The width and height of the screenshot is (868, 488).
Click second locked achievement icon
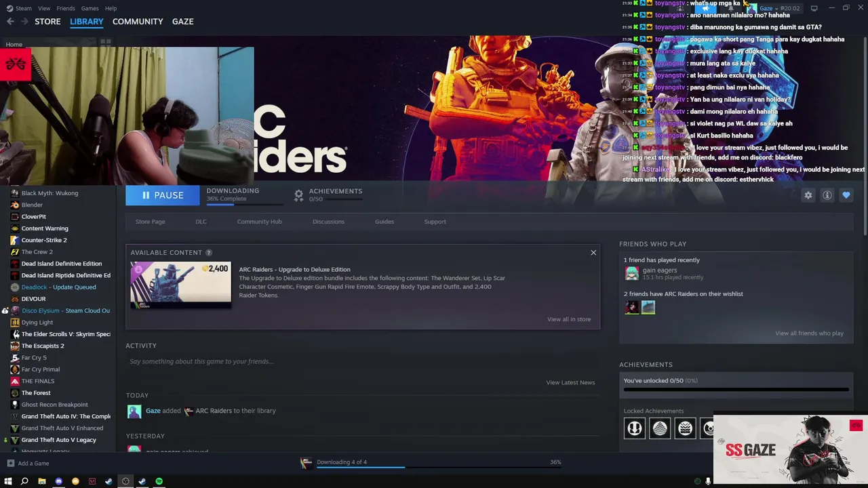pyautogui.click(x=660, y=428)
